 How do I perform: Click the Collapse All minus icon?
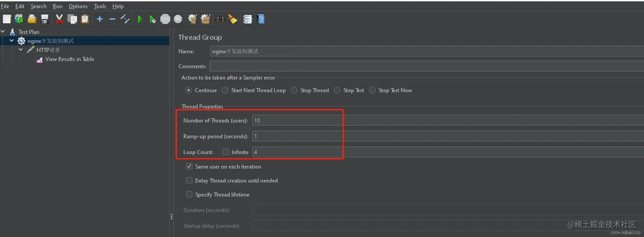point(112,19)
